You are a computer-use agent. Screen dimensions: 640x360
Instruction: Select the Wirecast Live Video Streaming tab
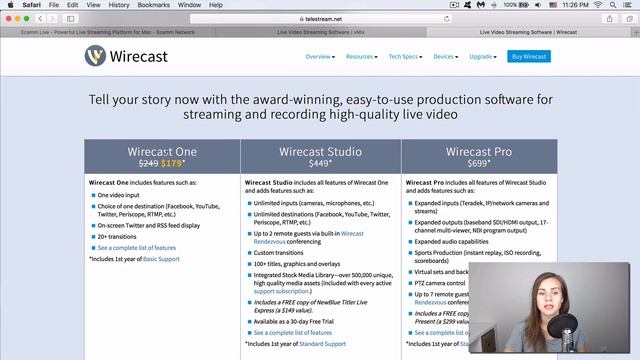528,32
